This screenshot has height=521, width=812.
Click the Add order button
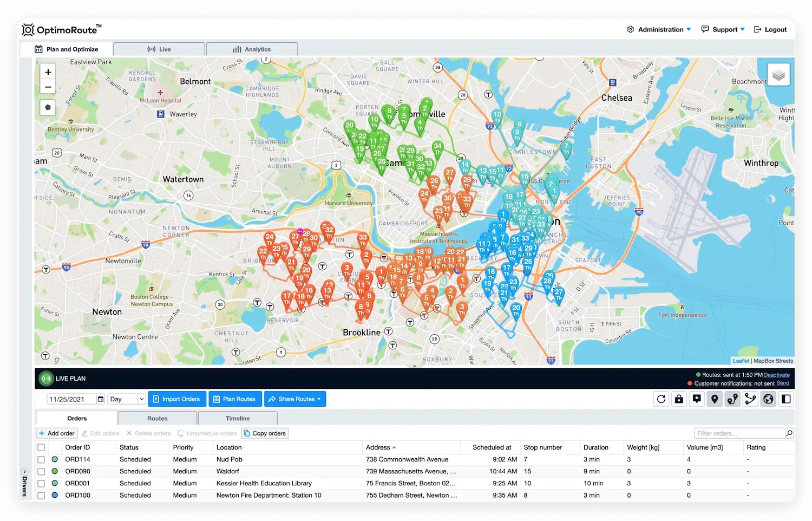[57, 433]
